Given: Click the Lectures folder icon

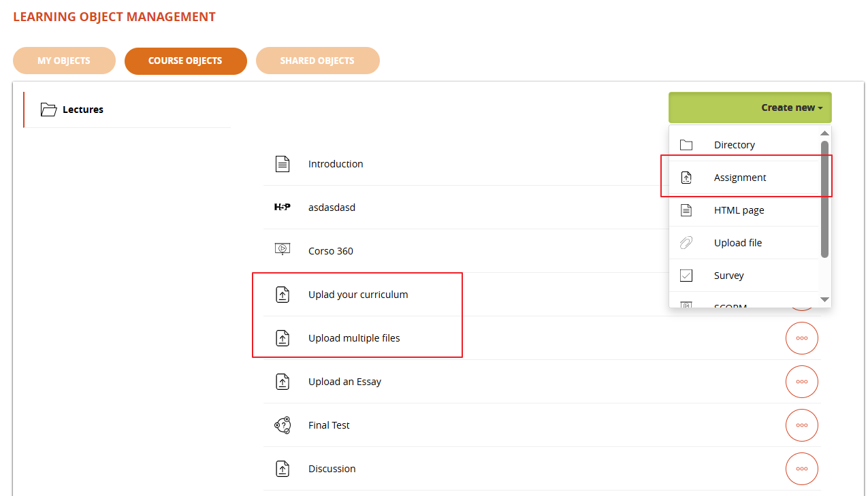Looking at the screenshot, I should [48, 110].
